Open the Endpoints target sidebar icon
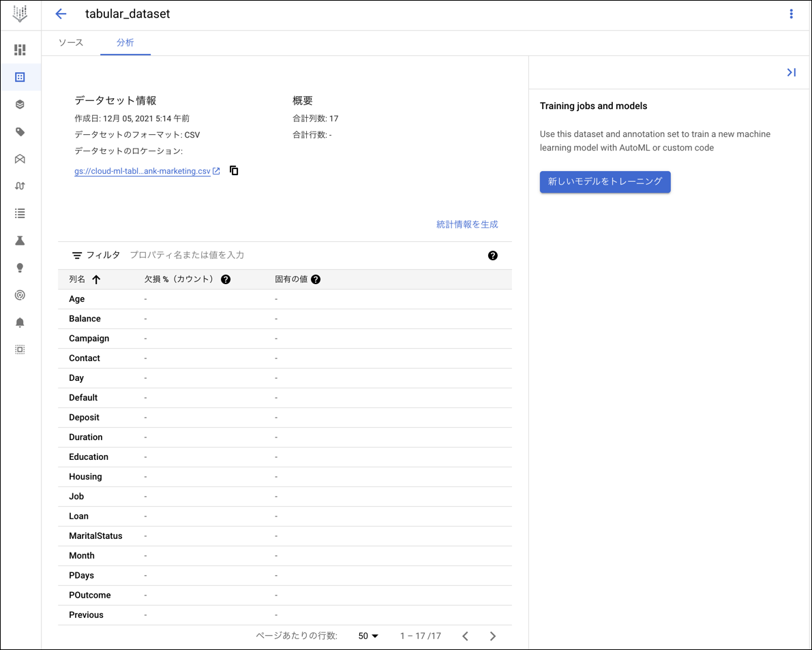This screenshot has width=812, height=650. coord(20,295)
